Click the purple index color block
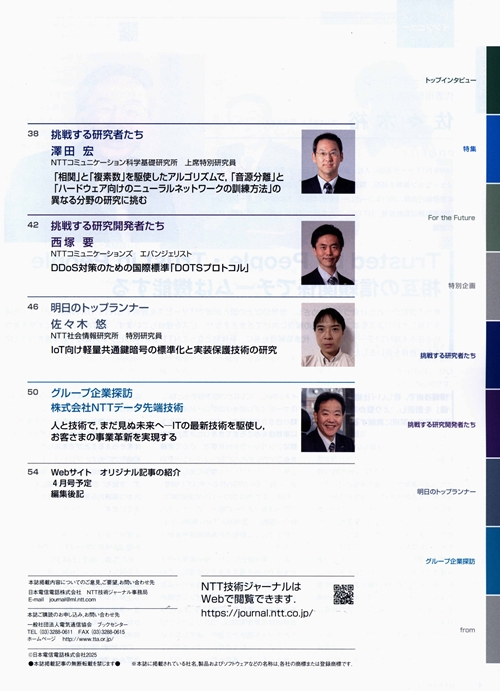Viewport: 500px width, 691px height. click(x=493, y=423)
